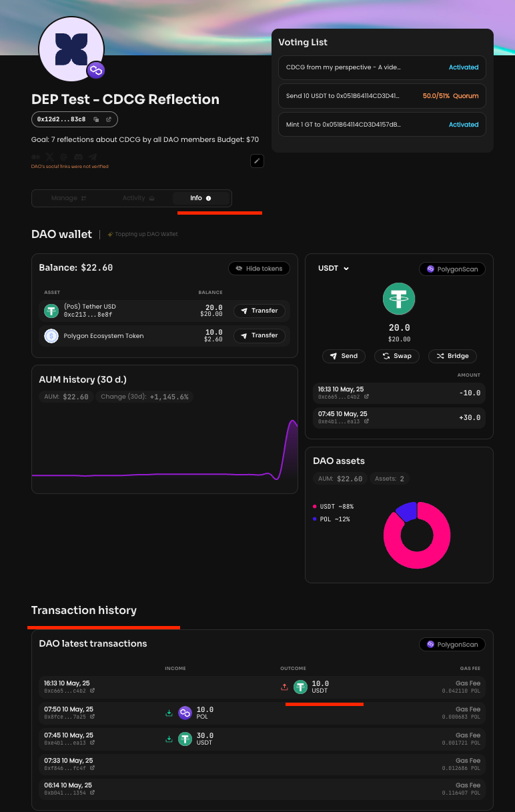Open the Bridge option for USDT

coord(452,356)
